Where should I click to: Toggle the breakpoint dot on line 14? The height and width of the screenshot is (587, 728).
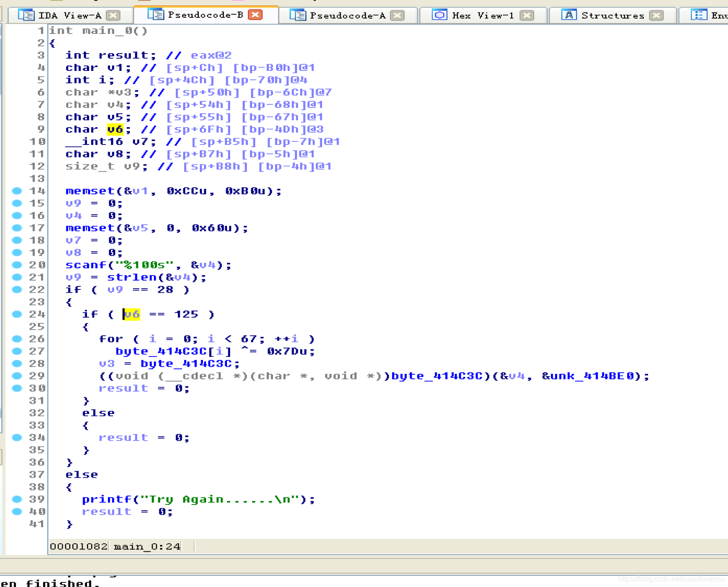(x=17, y=191)
